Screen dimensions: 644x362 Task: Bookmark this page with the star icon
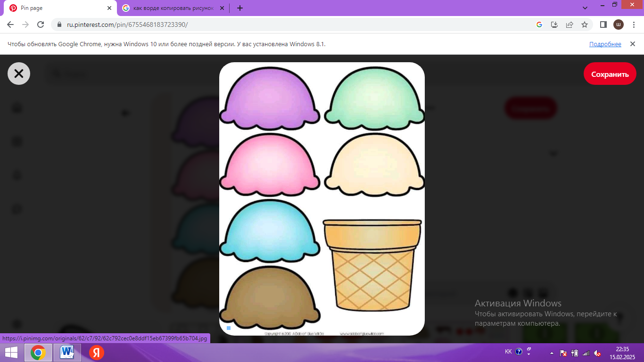(x=585, y=25)
